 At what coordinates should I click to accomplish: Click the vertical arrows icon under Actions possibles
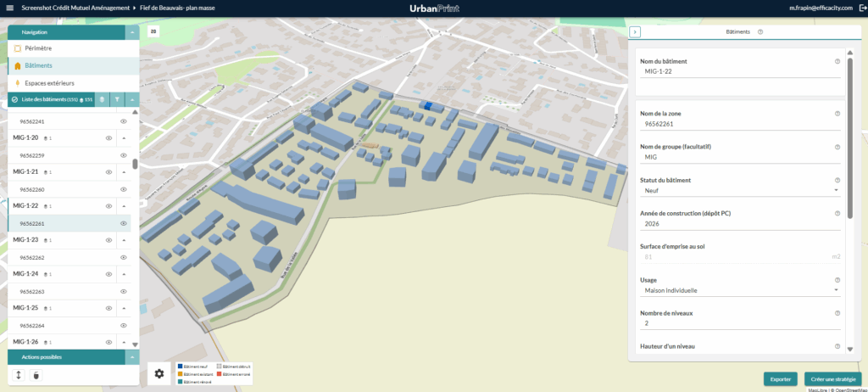[x=19, y=374]
